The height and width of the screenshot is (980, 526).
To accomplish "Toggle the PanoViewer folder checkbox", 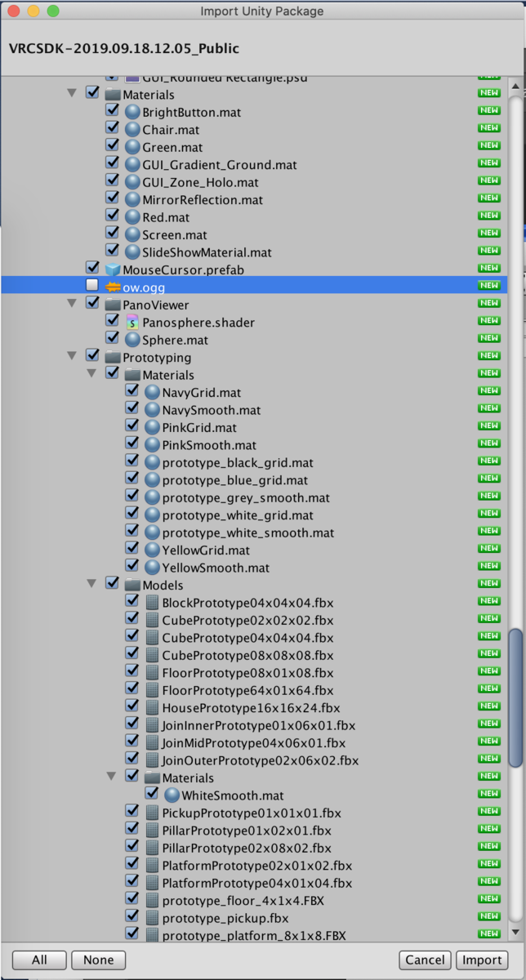I will [92, 303].
